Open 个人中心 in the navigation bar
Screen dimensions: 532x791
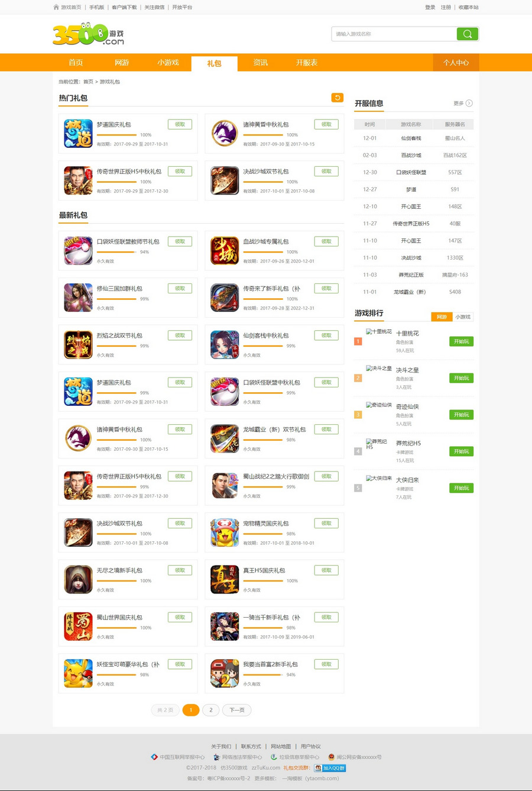coord(456,63)
